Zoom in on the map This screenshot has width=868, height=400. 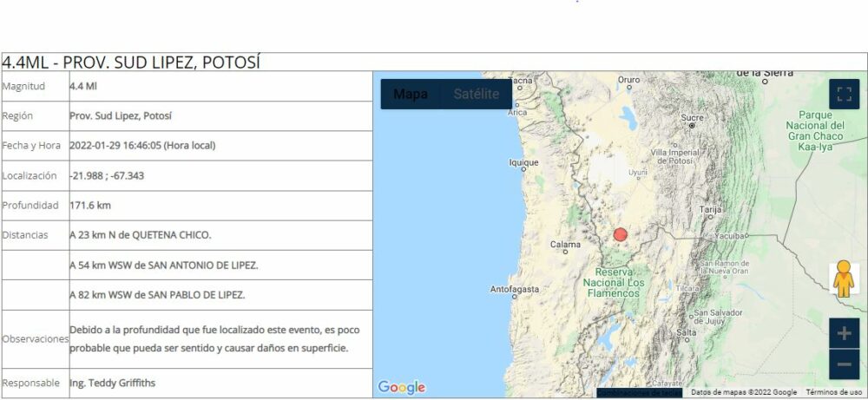point(844,333)
